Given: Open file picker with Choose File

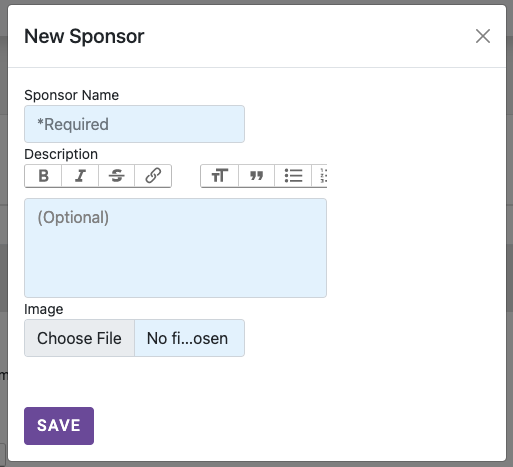Looking at the screenshot, I should (79, 338).
